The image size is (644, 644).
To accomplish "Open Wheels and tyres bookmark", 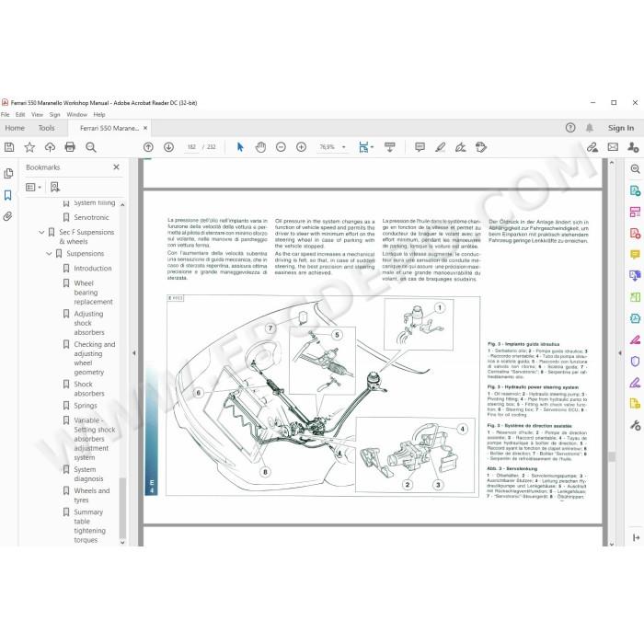I will click(92, 495).
